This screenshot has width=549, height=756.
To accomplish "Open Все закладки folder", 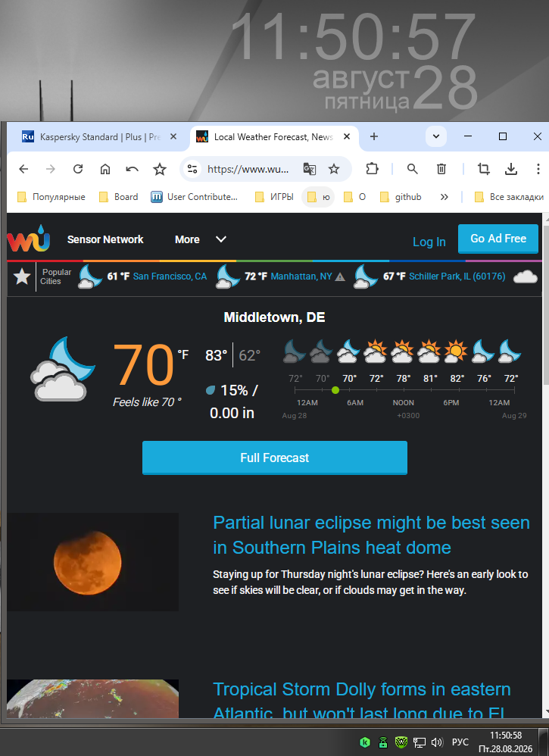I will pyautogui.click(x=509, y=197).
